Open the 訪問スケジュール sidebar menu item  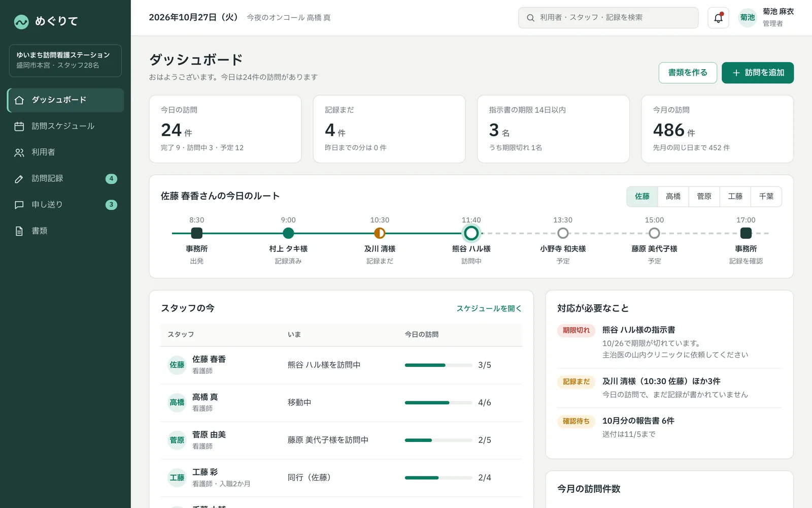tap(65, 126)
